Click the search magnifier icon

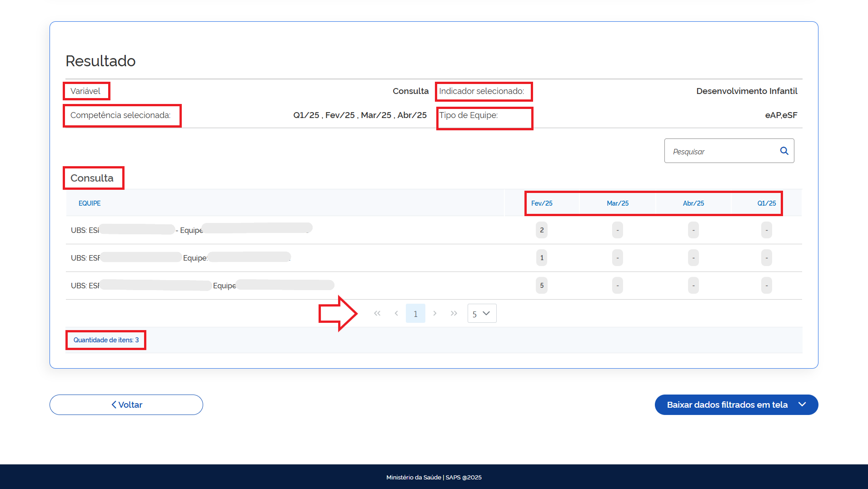click(x=784, y=151)
